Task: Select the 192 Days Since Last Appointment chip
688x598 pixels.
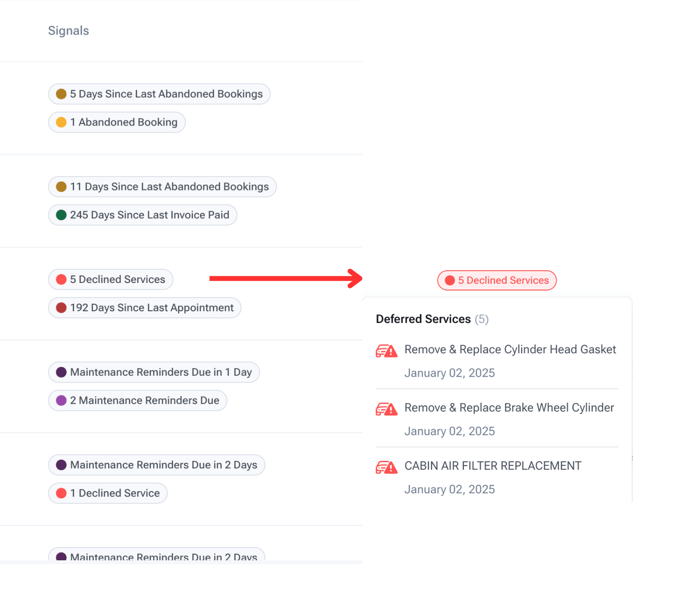Action: [144, 308]
